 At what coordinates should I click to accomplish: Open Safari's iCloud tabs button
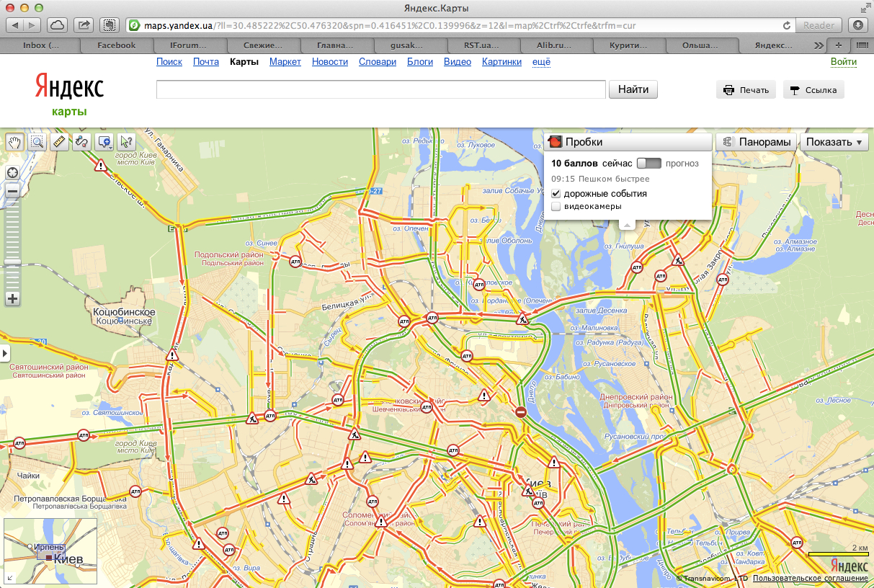(58, 25)
